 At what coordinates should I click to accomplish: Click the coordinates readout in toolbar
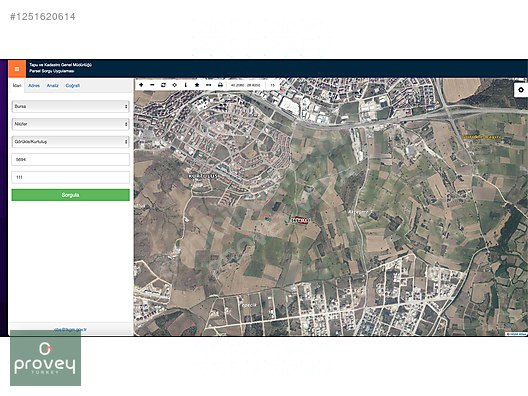pyautogui.click(x=245, y=85)
